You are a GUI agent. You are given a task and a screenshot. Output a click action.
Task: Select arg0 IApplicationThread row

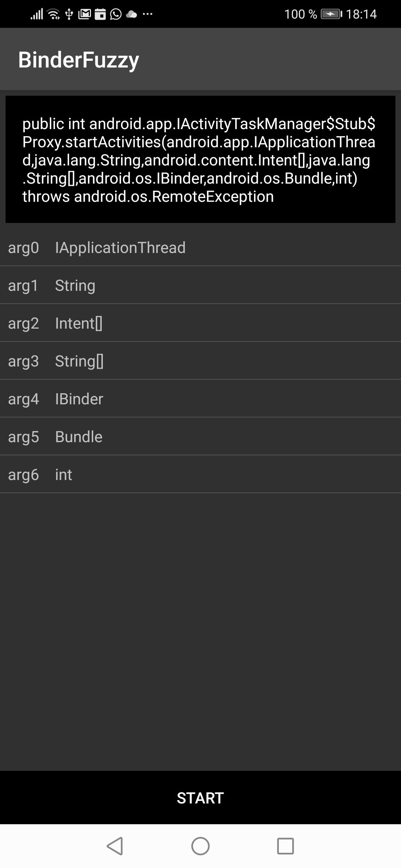click(200, 247)
